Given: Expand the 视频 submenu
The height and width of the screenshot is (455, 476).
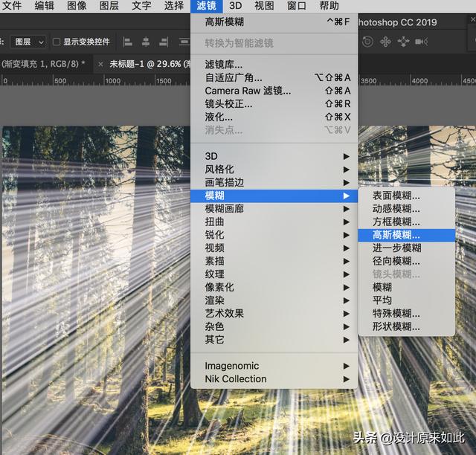Looking at the screenshot, I should (274, 248).
